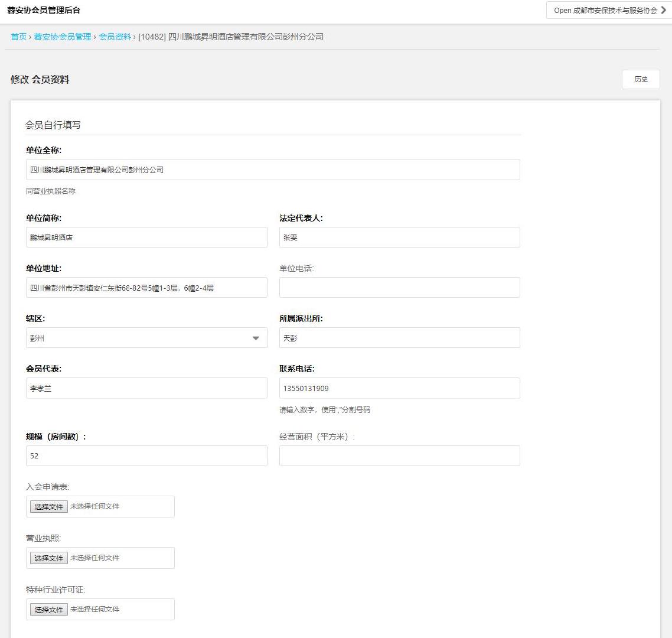This screenshot has width=672, height=638.
Task: Focus the 单位全称 input field
Action: click(x=273, y=170)
